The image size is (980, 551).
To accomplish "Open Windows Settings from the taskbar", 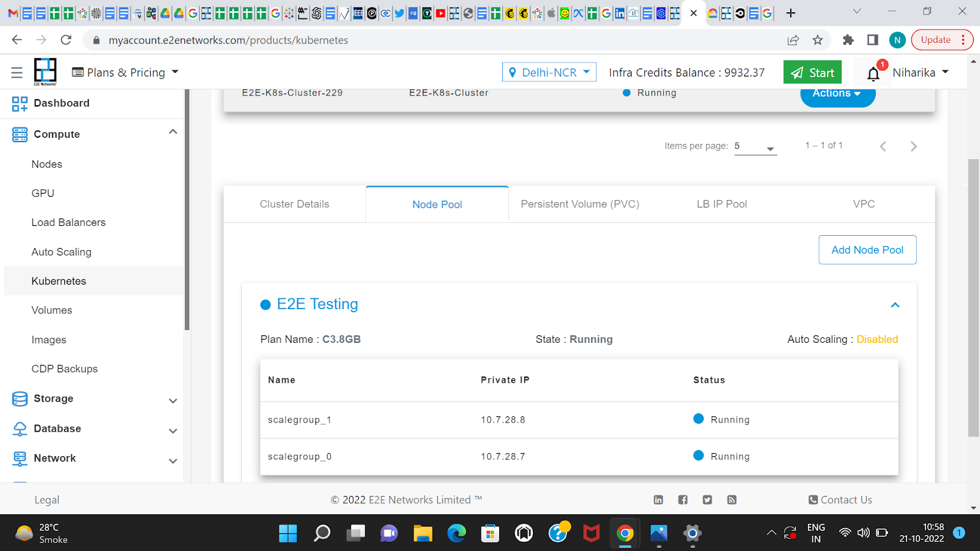I will 693,533.
